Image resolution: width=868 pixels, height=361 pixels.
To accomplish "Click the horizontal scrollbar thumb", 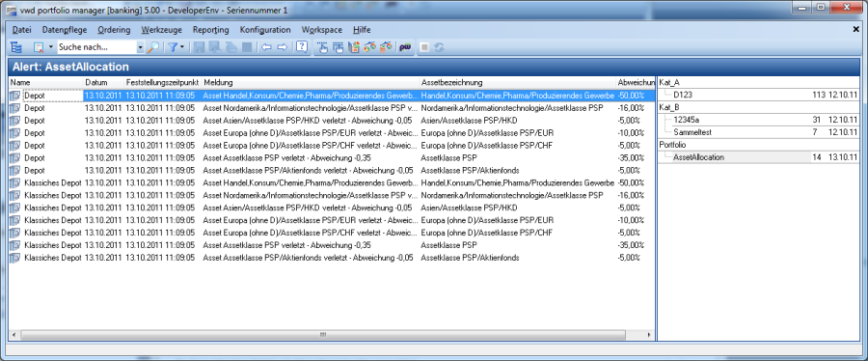I will tap(322, 335).
